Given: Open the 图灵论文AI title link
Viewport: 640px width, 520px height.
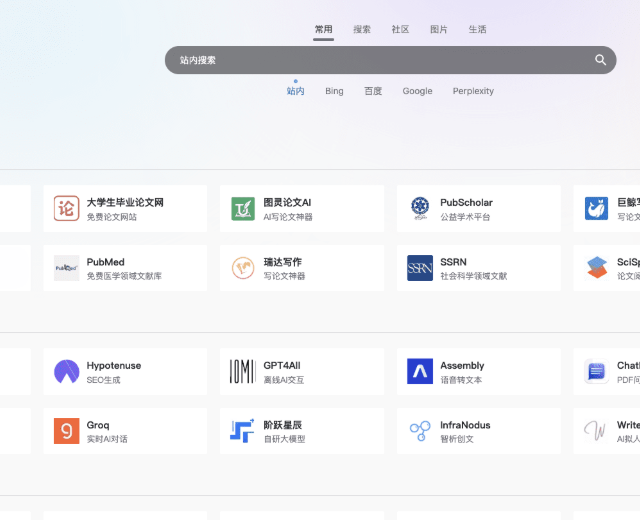Looking at the screenshot, I should coord(287,202).
